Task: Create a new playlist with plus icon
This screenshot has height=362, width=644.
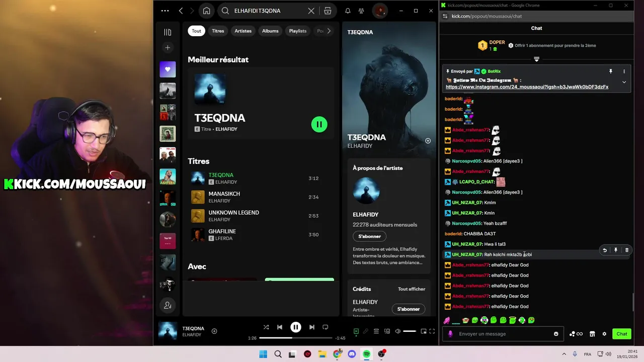Action: coord(168,48)
